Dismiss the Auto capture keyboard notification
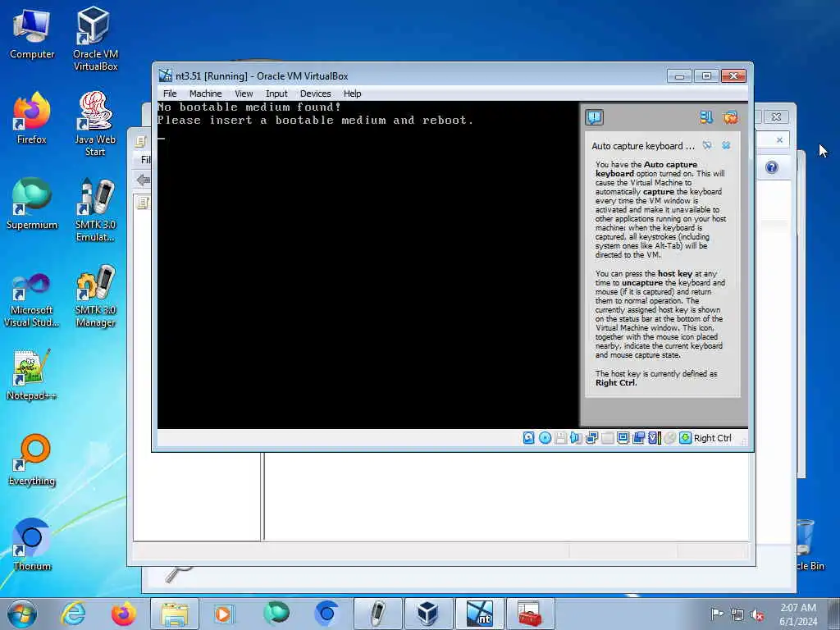Screen dimensions: 840x630 click(726, 145)
